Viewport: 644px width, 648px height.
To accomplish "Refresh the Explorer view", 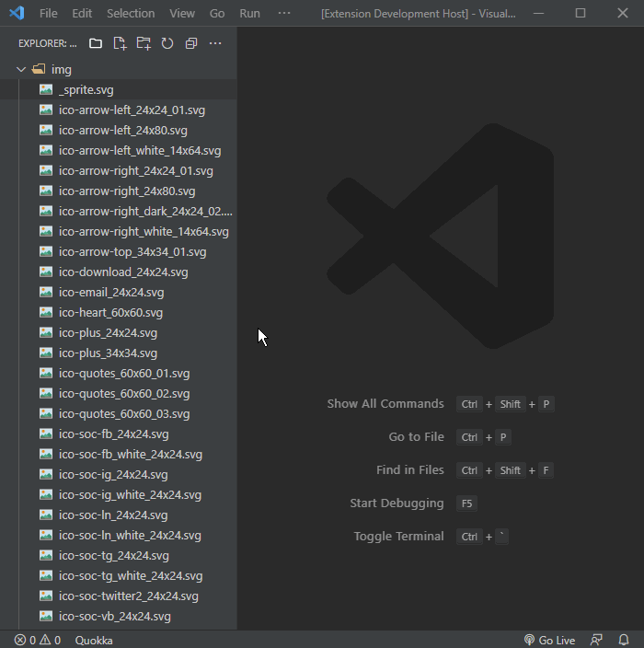I will point(167,43).
